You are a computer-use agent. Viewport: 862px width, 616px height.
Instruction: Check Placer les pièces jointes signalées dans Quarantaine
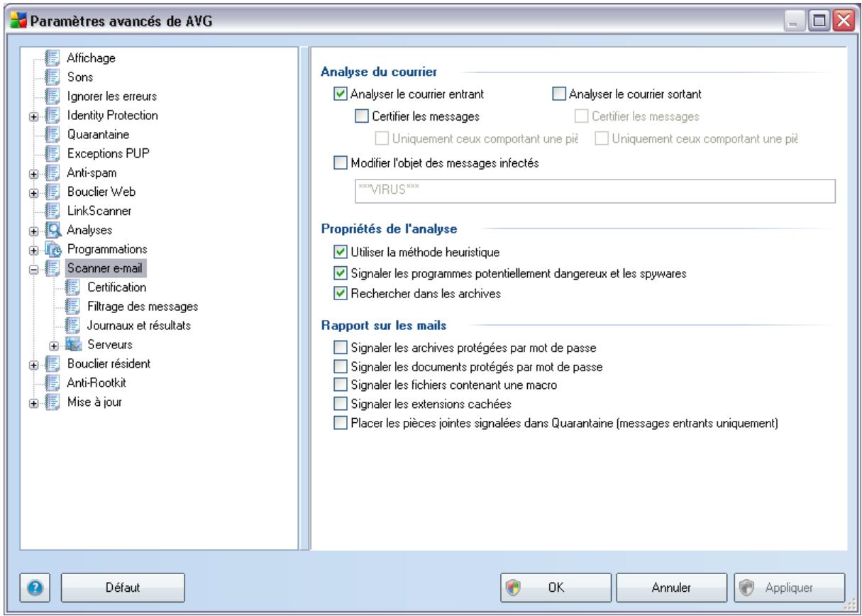(x=339, y=424)
